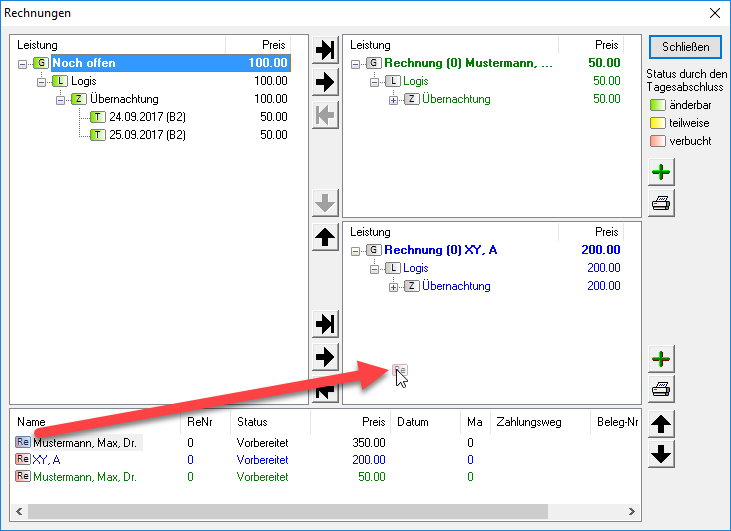
Task: Click horizontal scrollbar right arrow
Action: coord(632,511)
